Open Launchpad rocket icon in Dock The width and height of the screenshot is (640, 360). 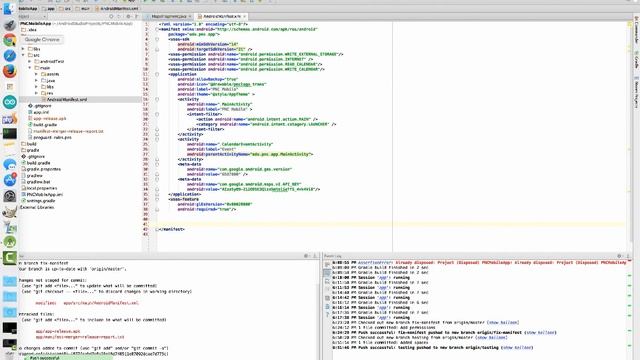click(9, 25)
